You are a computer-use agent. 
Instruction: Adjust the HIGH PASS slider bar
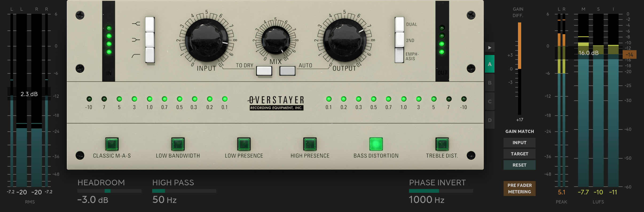pos(184,191)
